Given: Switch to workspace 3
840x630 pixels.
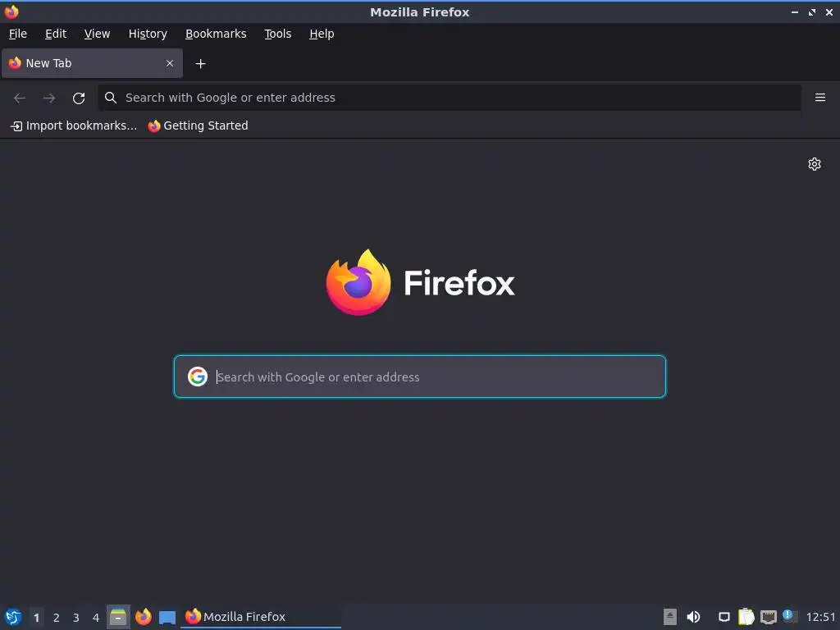Looking at the screenshot, I should pyautogui.click(x=76, y=618).
